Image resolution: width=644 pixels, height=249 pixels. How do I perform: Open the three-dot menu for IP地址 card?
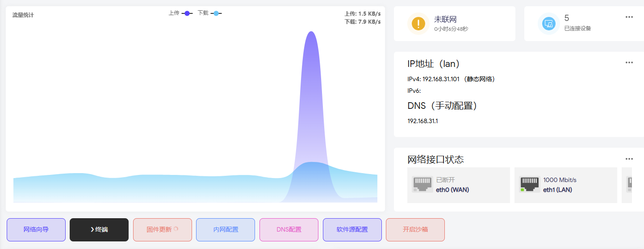(629, 62)
